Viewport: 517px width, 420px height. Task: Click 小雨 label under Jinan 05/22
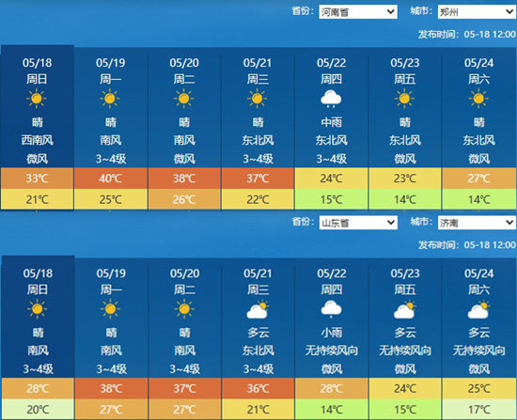(x=332, y=333)
